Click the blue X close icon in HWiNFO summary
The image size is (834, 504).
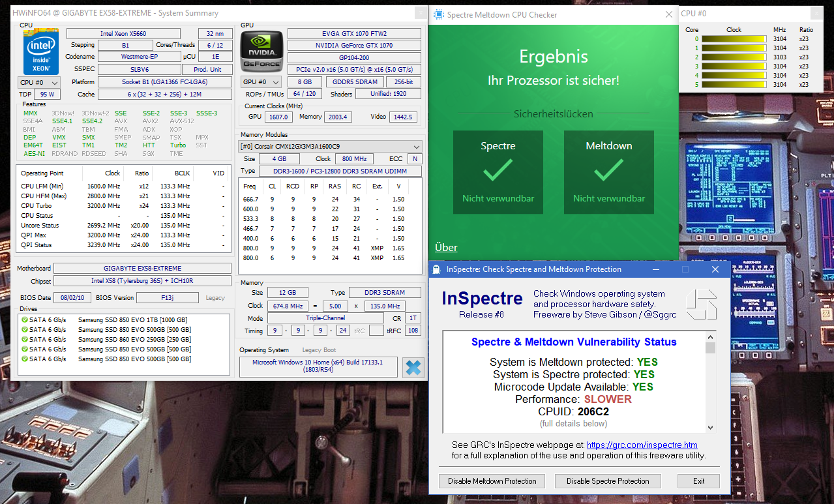(413, 368)
